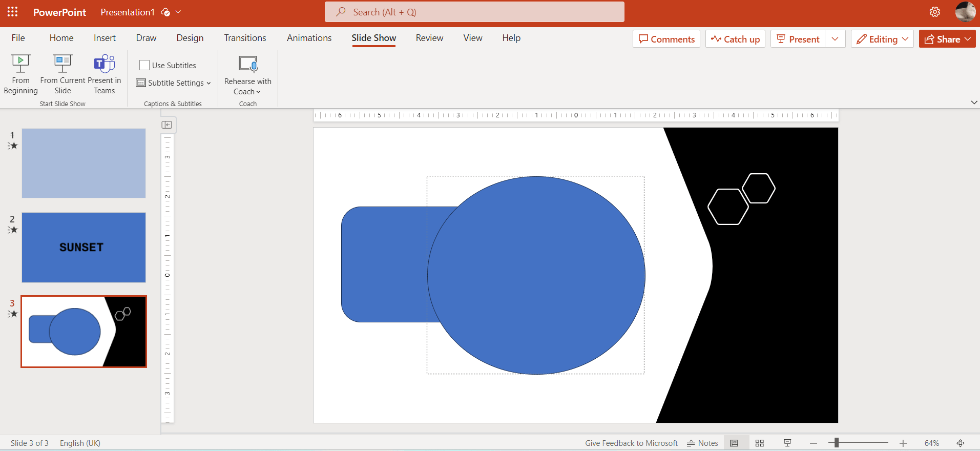Click the Share button
The width and height of the screenshot is (980, 451).
click(947, 39)
